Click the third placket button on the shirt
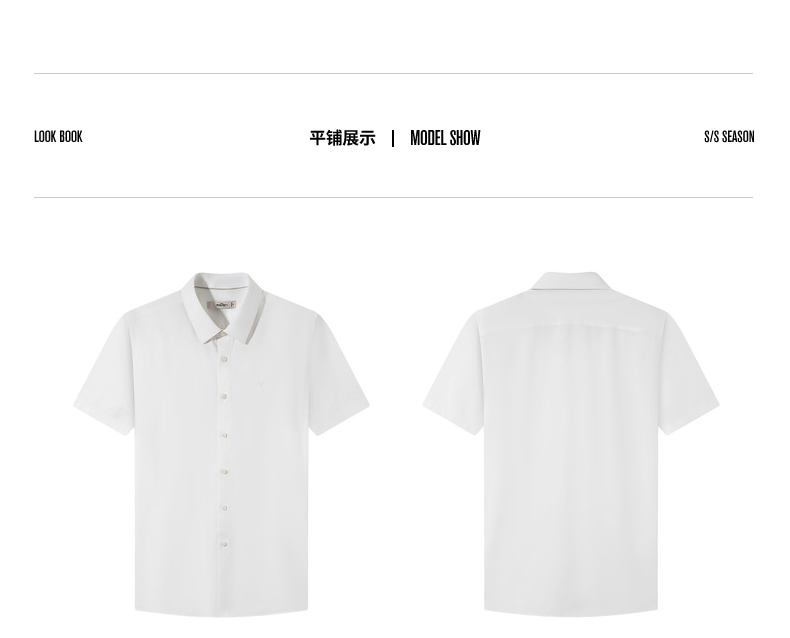This screenshot has height=638, width=790. pyautogui.click(x=225, y=434)
